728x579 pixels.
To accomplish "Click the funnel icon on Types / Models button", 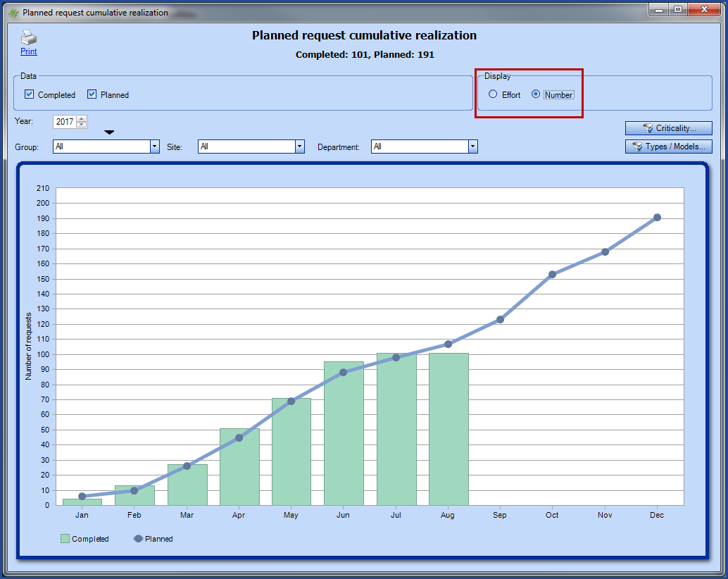I will [636, 147].
